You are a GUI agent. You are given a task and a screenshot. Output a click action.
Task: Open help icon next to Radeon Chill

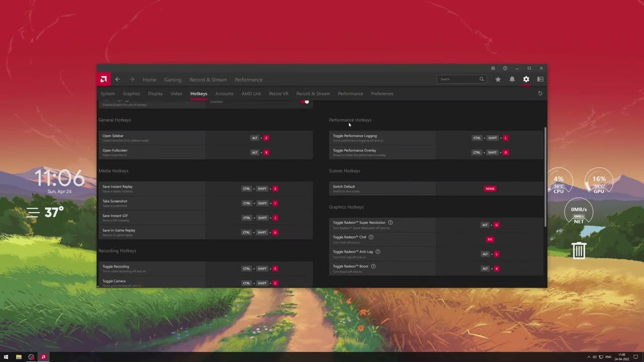(371, 237)
